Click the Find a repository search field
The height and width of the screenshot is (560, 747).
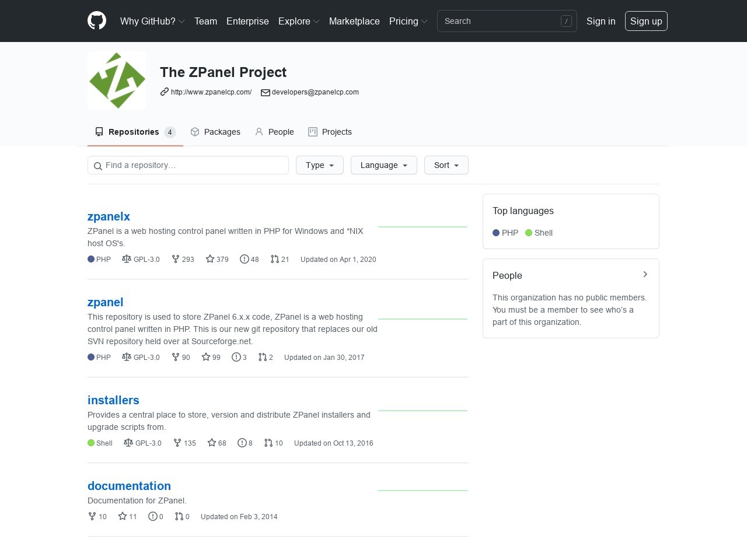coord(188,165)
